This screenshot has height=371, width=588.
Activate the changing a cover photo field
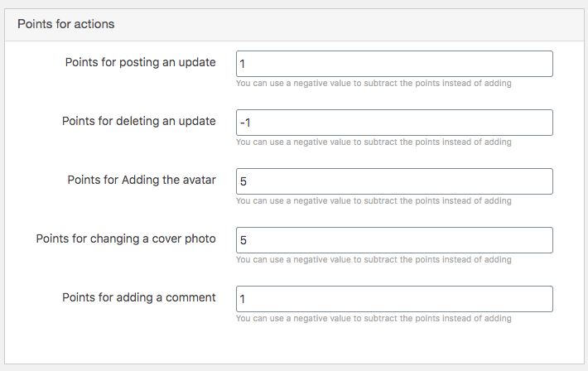coord(394,240)
